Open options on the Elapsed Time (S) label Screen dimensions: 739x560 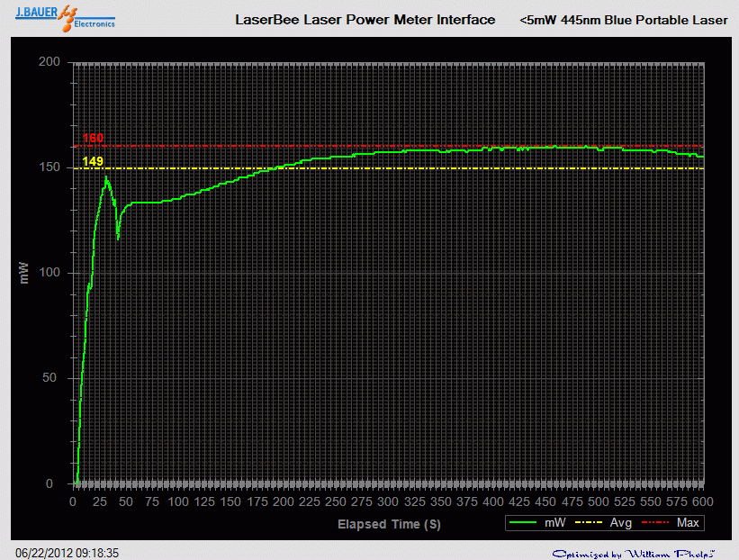coord(389,524)
